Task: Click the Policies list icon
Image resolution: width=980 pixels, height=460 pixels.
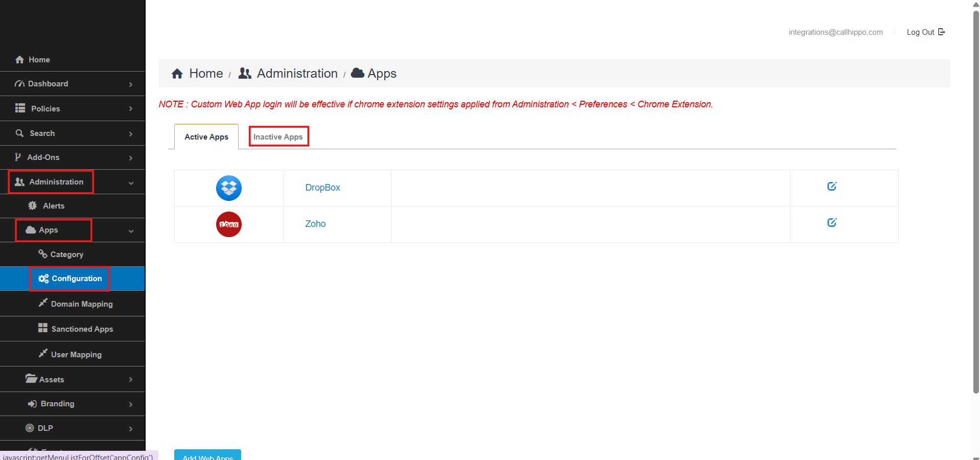Action: click(x=20, y=108)
